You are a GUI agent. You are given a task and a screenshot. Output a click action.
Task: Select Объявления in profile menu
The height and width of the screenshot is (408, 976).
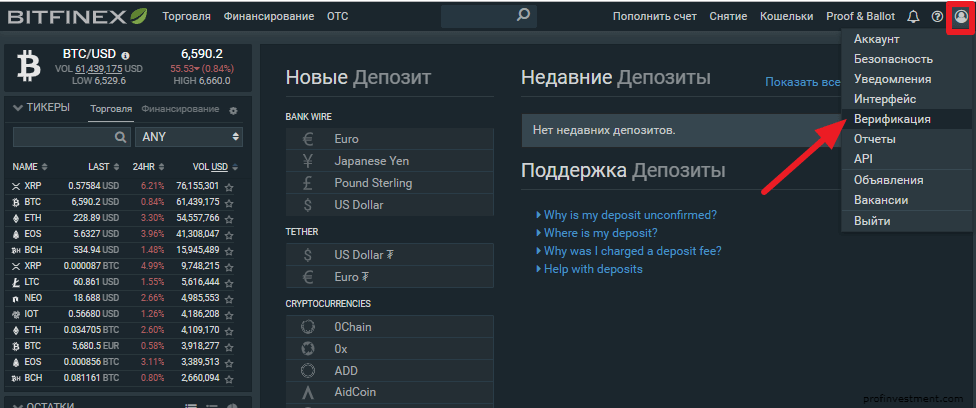pos(906,180)
